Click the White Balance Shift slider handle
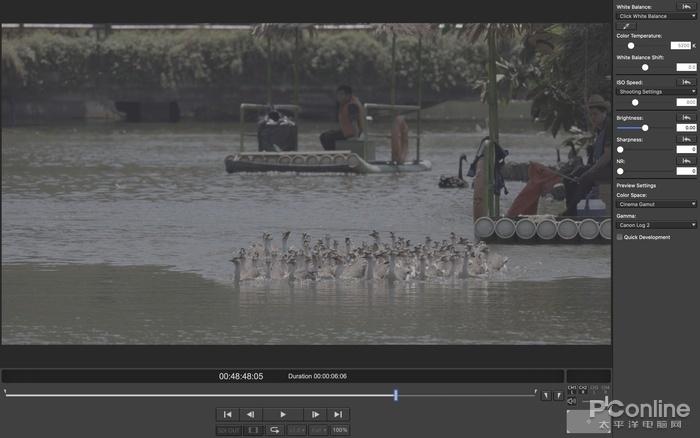 645,67
